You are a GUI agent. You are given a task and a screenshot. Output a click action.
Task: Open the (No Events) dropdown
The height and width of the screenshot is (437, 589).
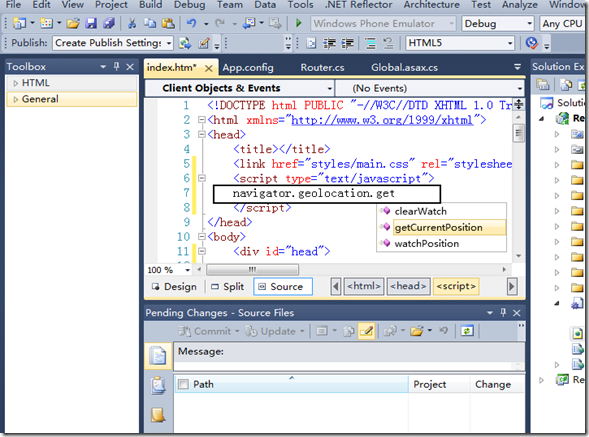(520, 88)
